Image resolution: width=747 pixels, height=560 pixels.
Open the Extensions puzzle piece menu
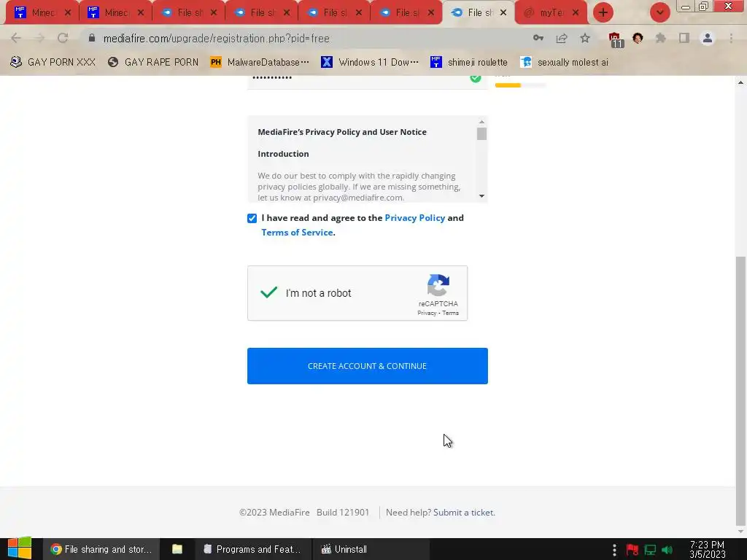[661, 38]
